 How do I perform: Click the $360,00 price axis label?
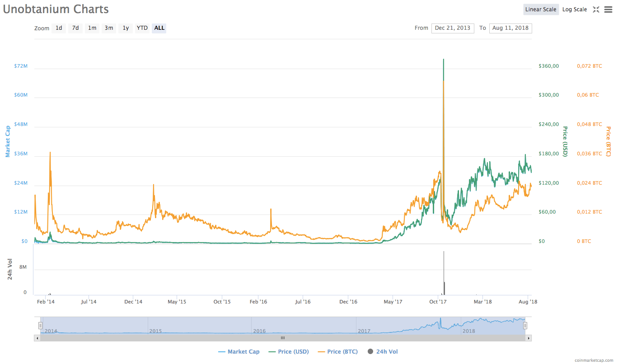(x=549, y=66)
